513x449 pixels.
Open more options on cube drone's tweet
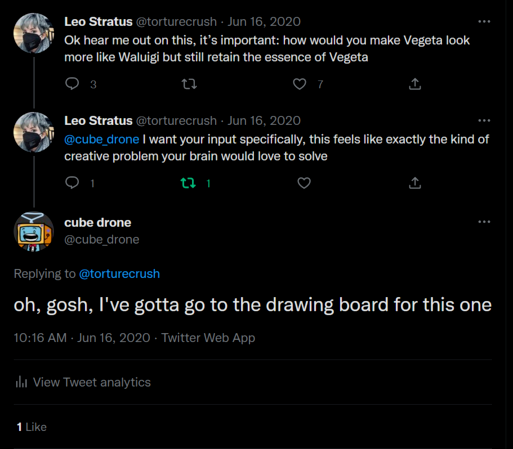[x=484, y=222]
